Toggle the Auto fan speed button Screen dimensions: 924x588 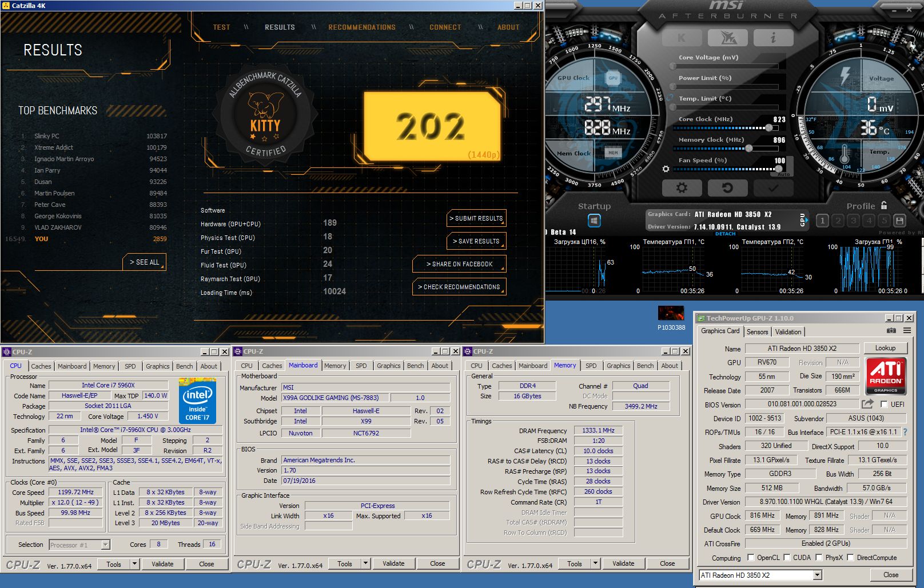pos(784,174)
